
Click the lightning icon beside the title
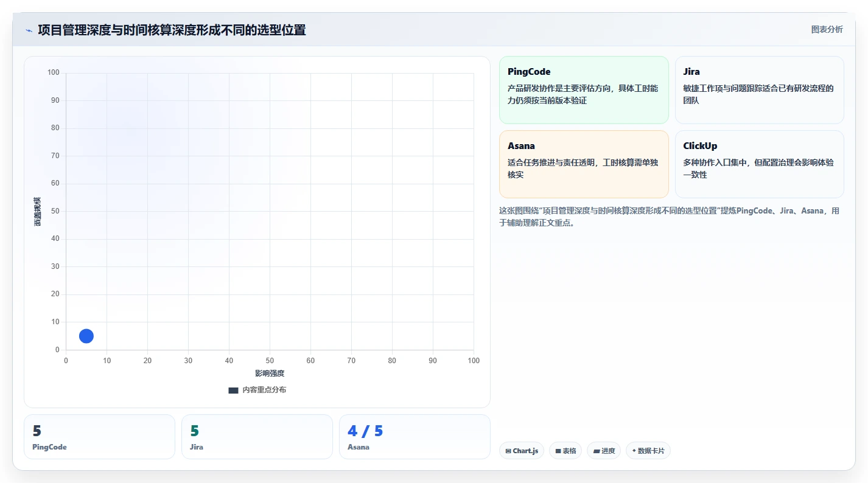point(29,30)
